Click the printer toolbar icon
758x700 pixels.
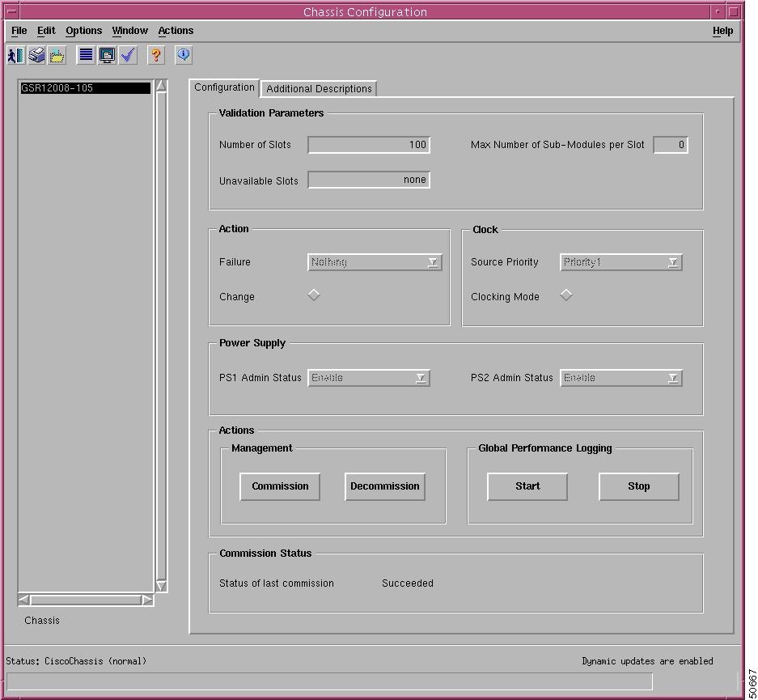[x=36, y=56]
